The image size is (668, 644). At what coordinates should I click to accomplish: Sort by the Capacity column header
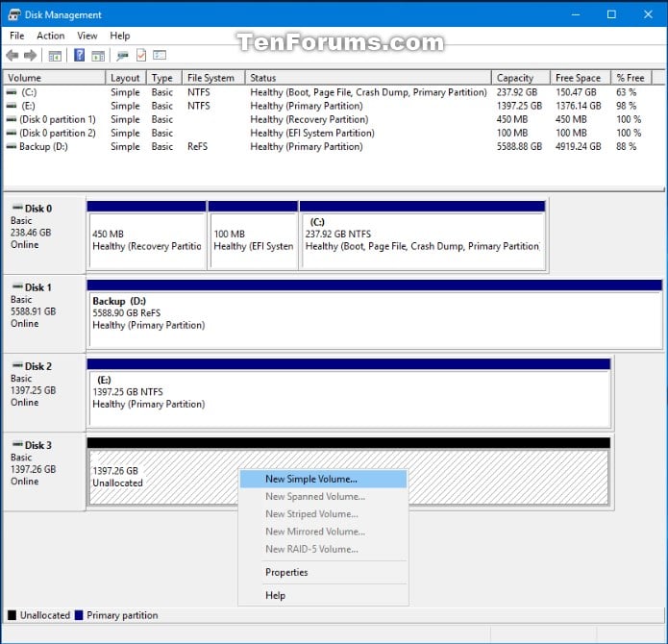click(x=521, y=78)
